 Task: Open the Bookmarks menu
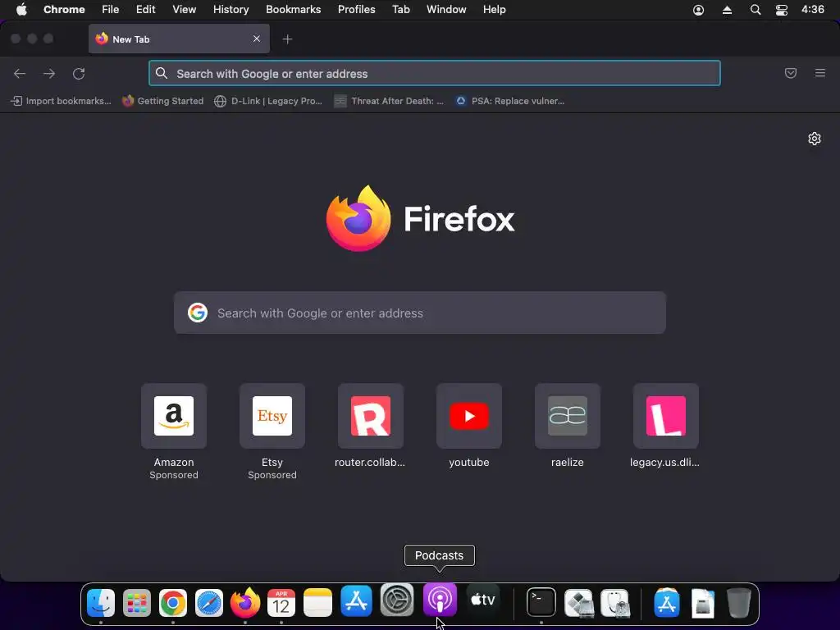pyautogui.click(x=294, y=10)
